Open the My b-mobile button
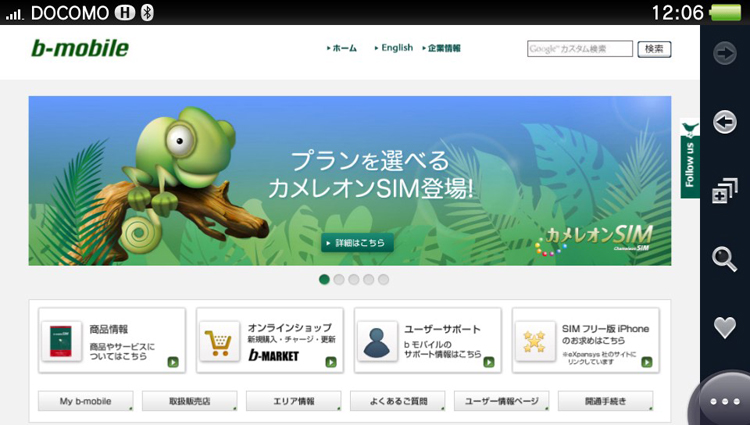The image size is (750, 425). point(86,401)
